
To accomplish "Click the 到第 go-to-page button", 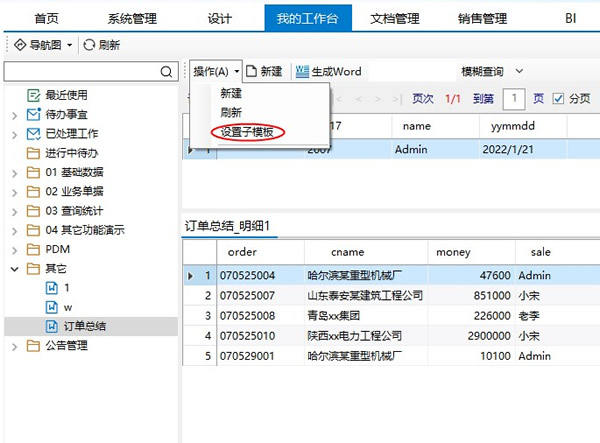I will 483,99.
